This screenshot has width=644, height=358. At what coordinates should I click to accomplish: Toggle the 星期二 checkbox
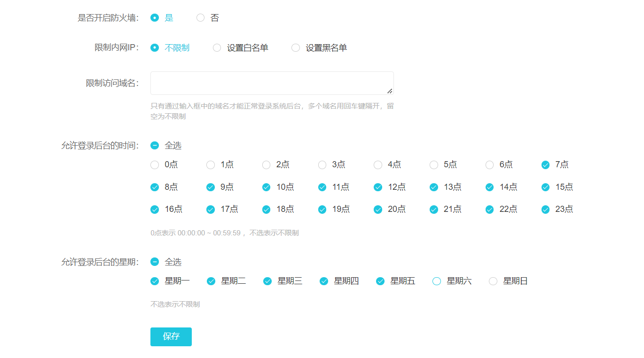click(211, 281)
